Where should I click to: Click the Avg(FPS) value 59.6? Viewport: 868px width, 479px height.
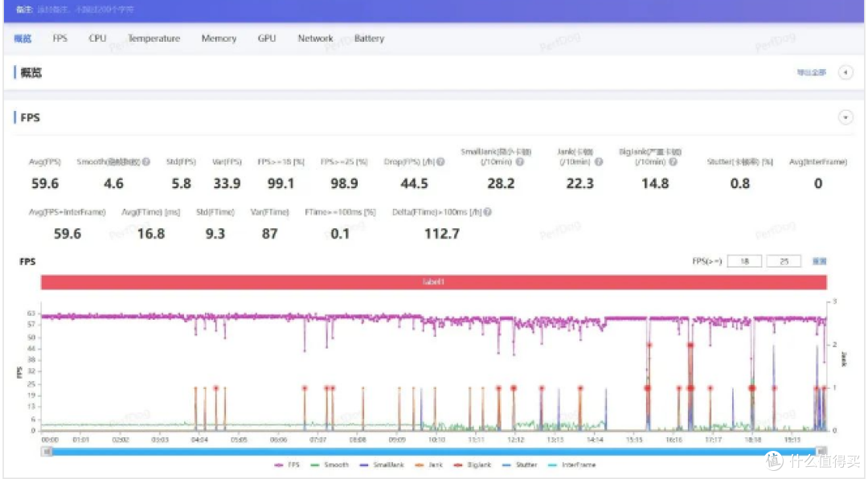coord(45,183)
